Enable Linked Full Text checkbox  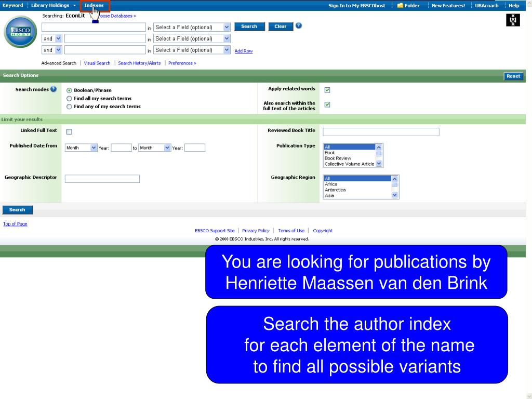click(x=69, y=131)
